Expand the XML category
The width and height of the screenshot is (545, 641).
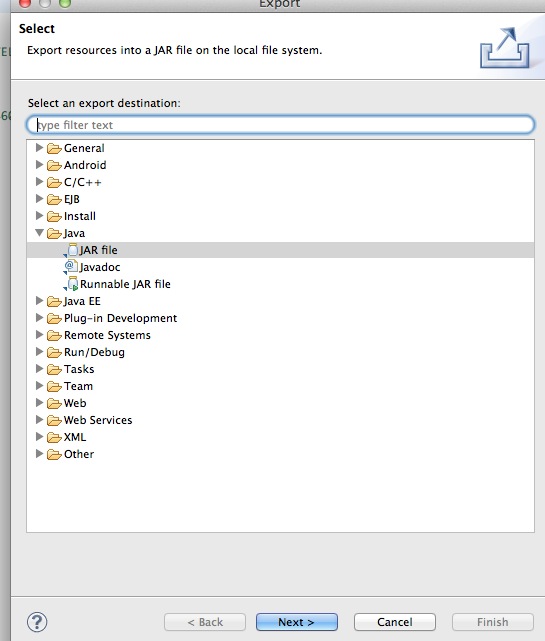tap(39, 437)
